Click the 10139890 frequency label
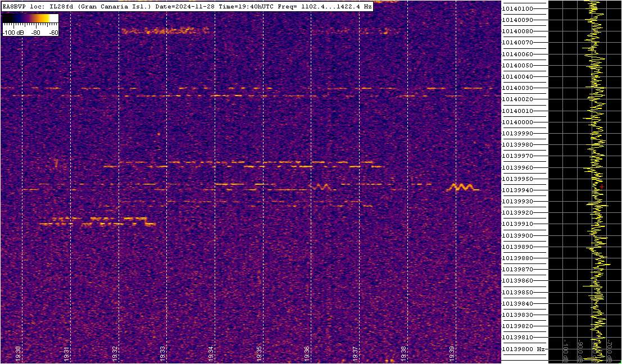 [x=517, y=247]
